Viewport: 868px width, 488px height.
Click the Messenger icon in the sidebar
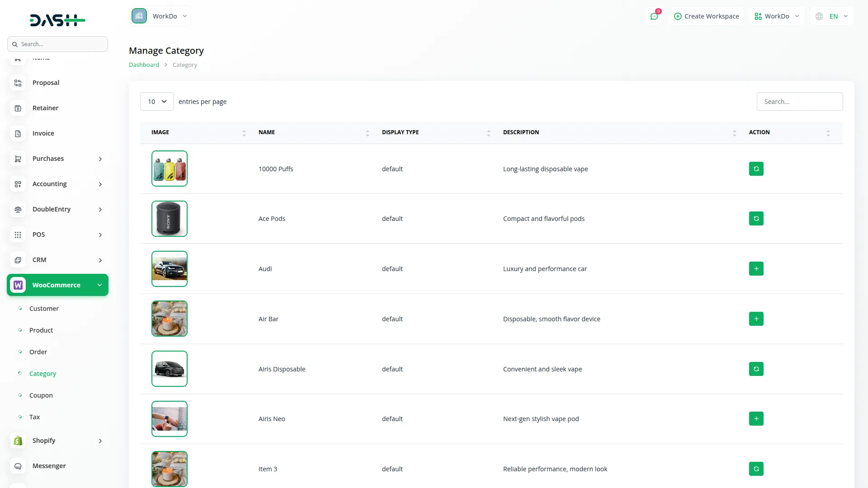point(18,466)
